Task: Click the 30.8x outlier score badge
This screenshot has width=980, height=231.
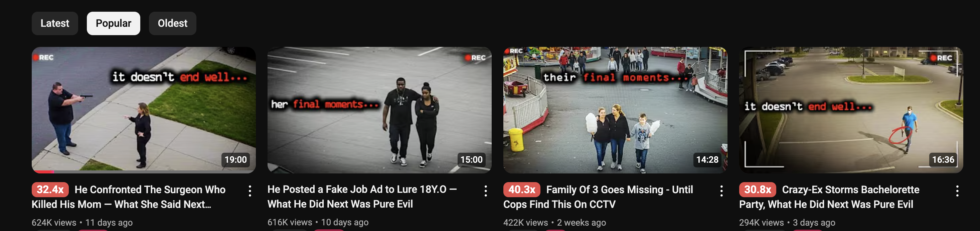Action: pyautogui.click(x=758, y=189)
